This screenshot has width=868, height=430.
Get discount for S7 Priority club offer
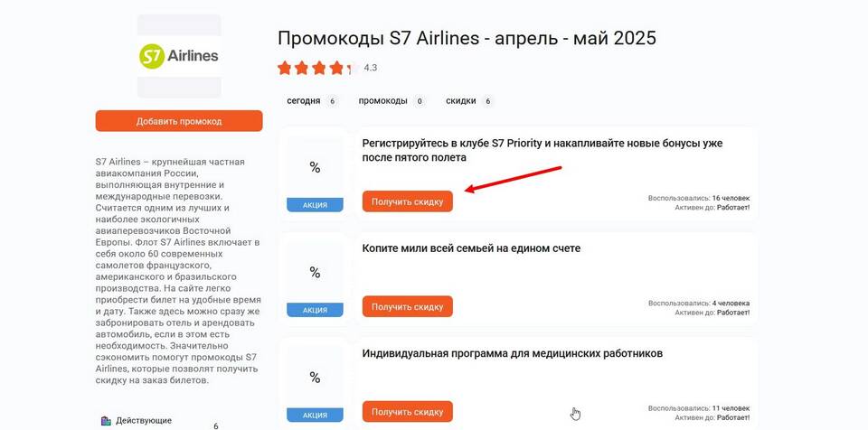click(x=408, y=201)
